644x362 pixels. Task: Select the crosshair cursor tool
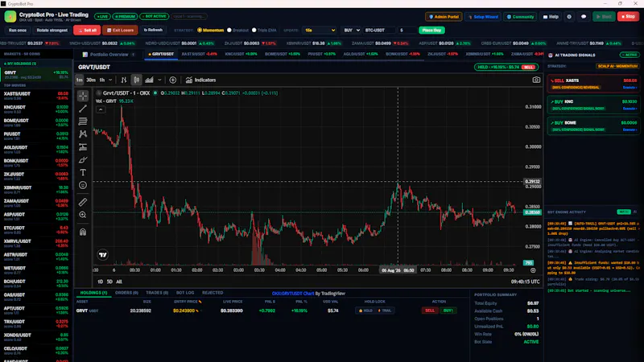83,96
